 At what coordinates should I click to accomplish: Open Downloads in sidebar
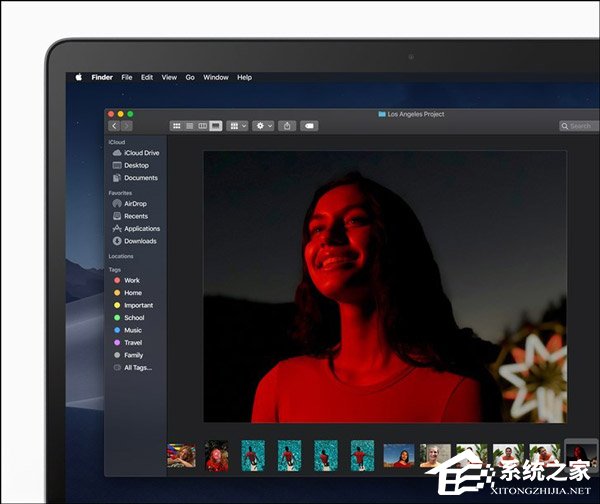pyautogui.click(x=135, y=241)
